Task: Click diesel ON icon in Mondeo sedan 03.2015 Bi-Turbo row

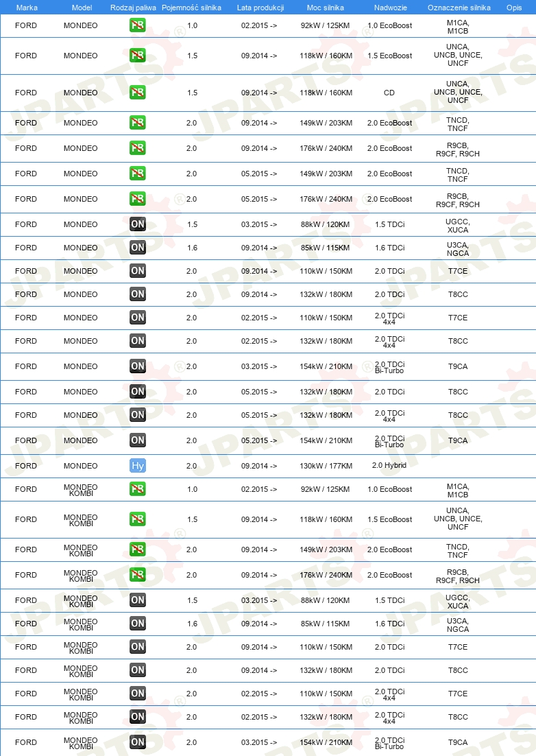Action: (x=138, y=366)
